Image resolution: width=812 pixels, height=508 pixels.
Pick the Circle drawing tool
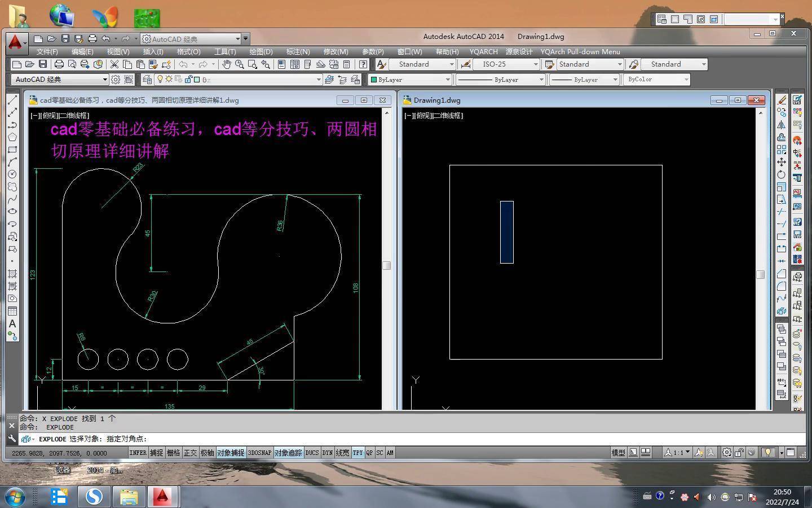point(12,174)
